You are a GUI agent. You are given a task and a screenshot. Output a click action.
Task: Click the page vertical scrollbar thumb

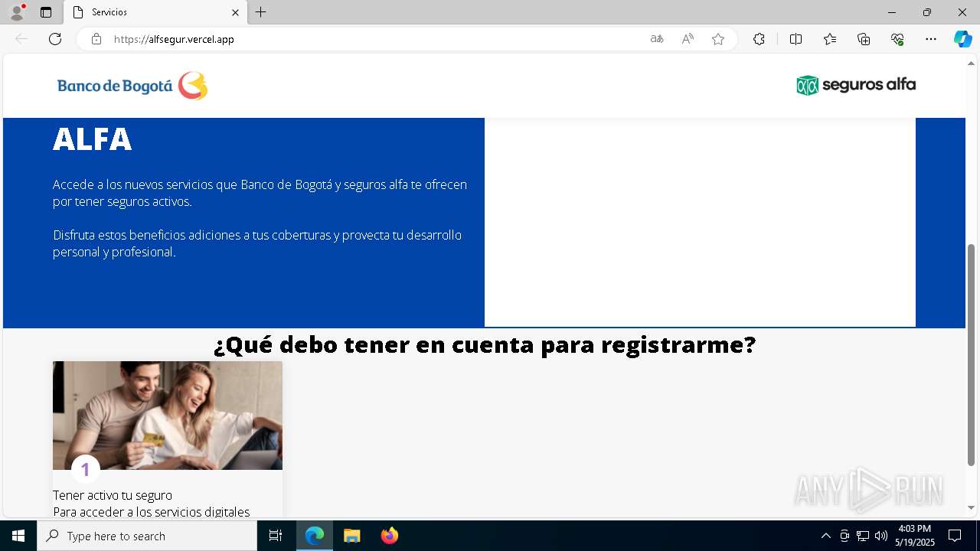[x=972, y=355]
